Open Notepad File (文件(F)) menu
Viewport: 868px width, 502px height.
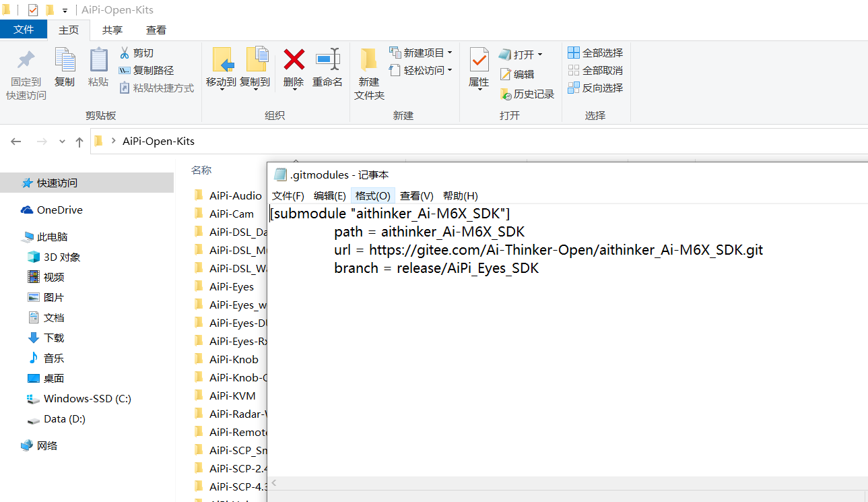point(288,195)
